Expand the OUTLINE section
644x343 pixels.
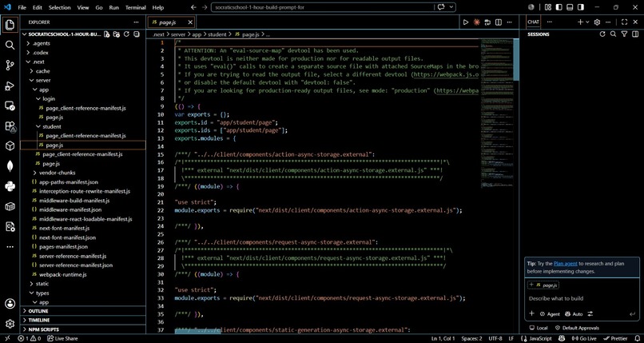83,311
